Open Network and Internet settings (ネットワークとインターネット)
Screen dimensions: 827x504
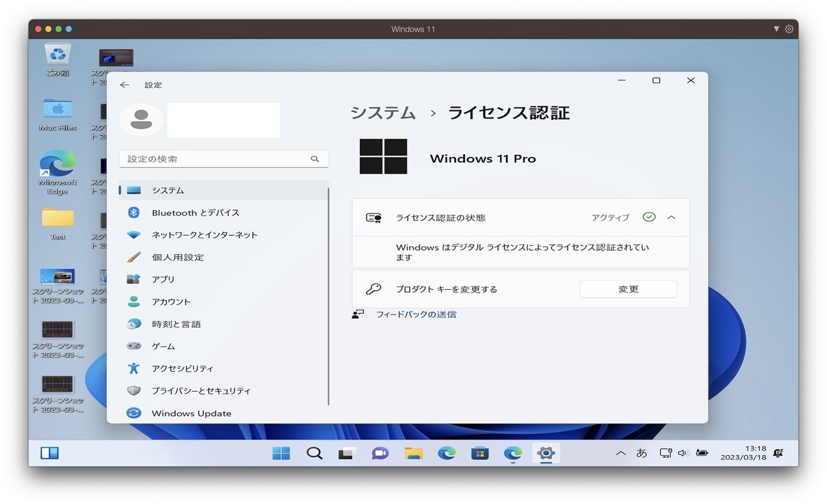223,235
